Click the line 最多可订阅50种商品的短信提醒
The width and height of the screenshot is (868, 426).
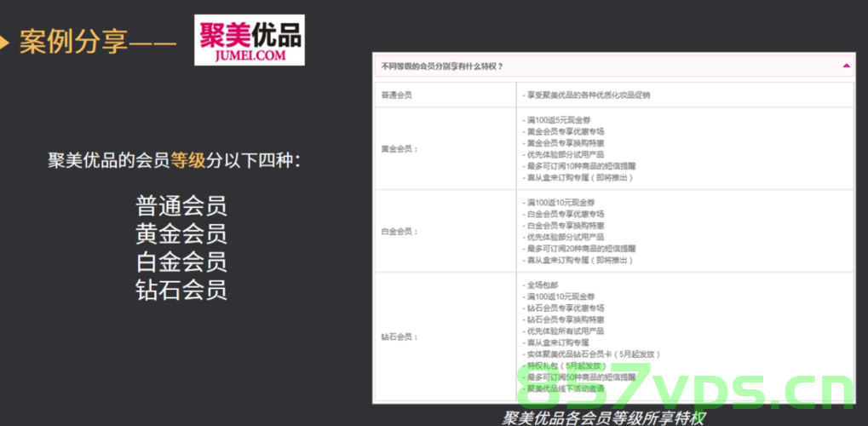579,377
